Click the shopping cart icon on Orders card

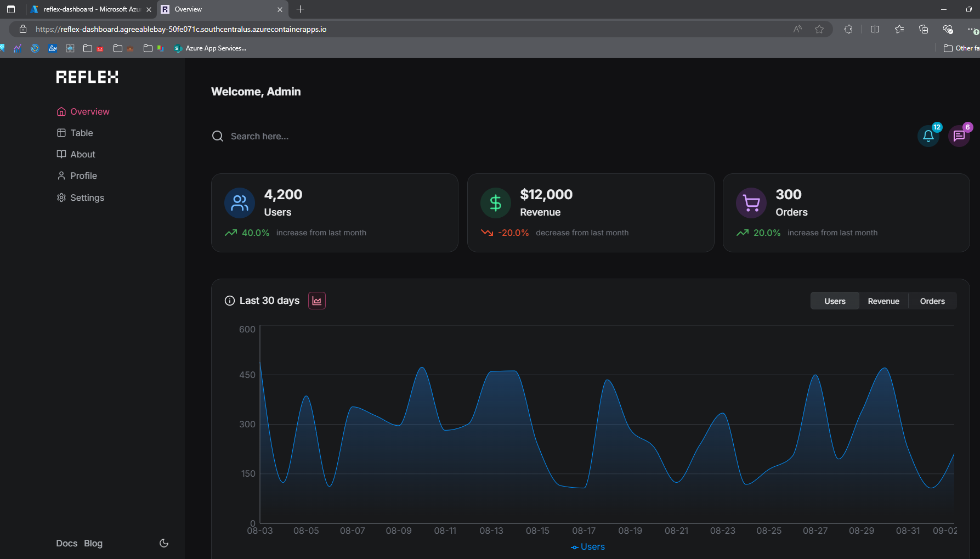(x=751, y=203)
